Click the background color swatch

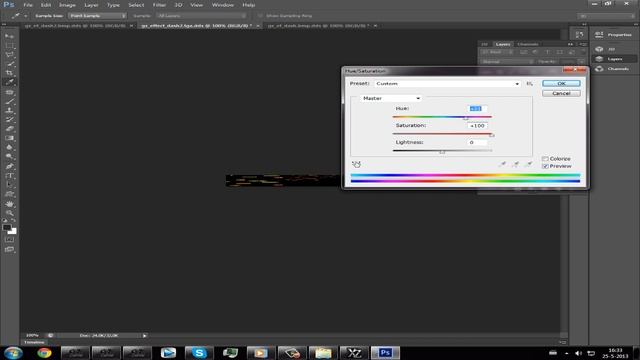point(13,231)
